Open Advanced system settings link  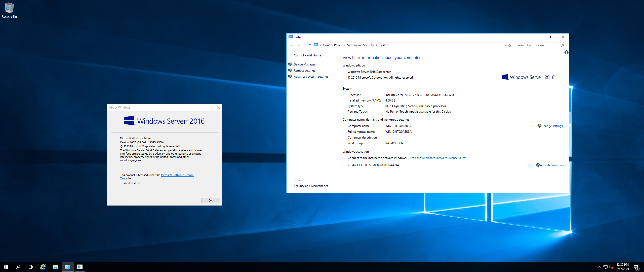click(311, 77)
